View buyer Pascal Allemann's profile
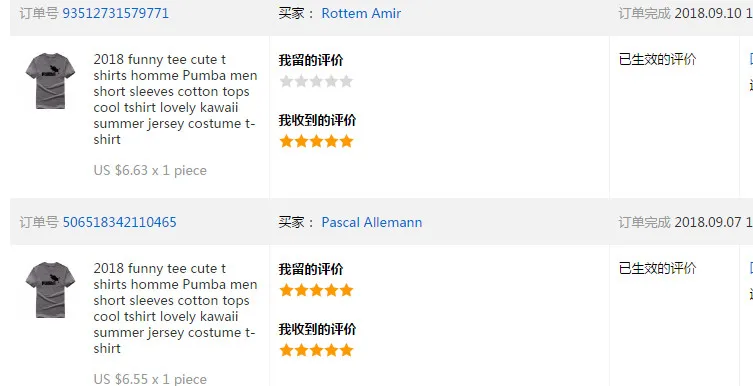Viewport: 753px width, 386px height. click(x=372, y=222)
